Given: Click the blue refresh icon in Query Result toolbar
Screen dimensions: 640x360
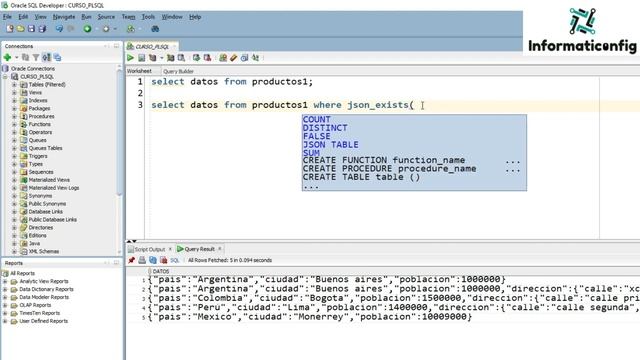Looking at the screenshot, I should tap(153, 260).
